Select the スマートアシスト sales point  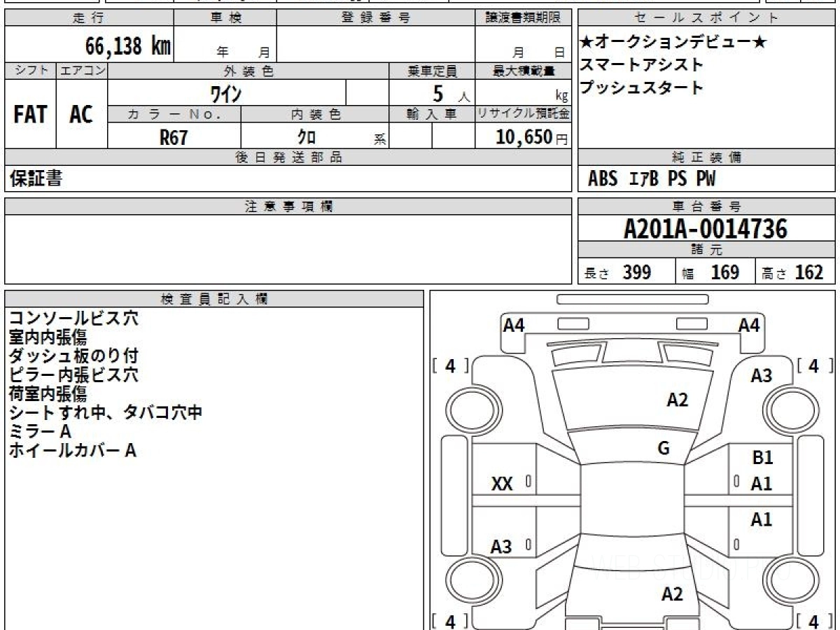[641, 65]
